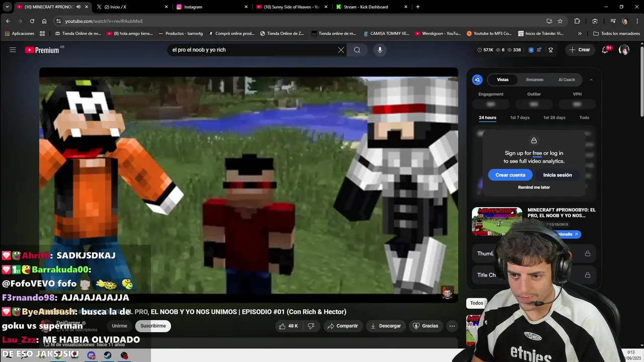
Task: Click the Remind me later link
Action: tap(534, 188)
